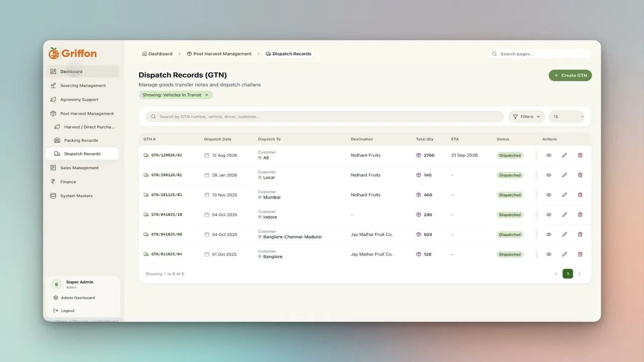Image resolution: width=644 pixels, height=362 pixels.
Task: Delete GTN/101125/01 with trash icon
Action: [580, 195]
